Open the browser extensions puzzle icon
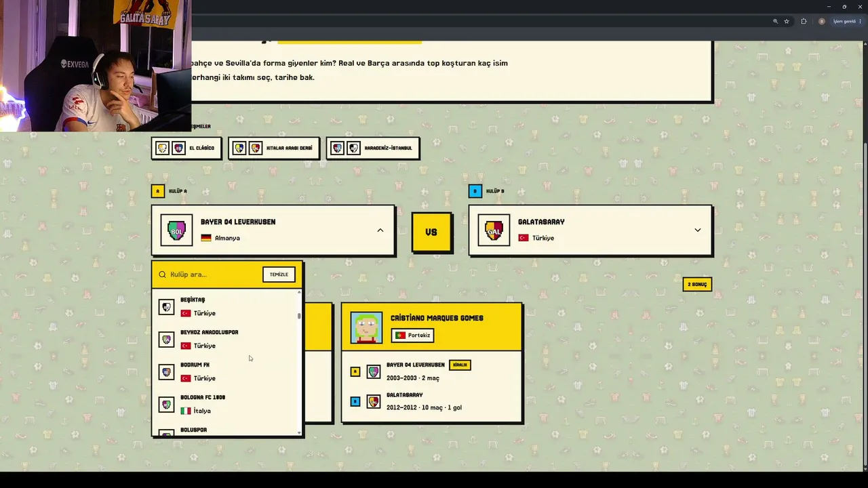 coord(804,21)
